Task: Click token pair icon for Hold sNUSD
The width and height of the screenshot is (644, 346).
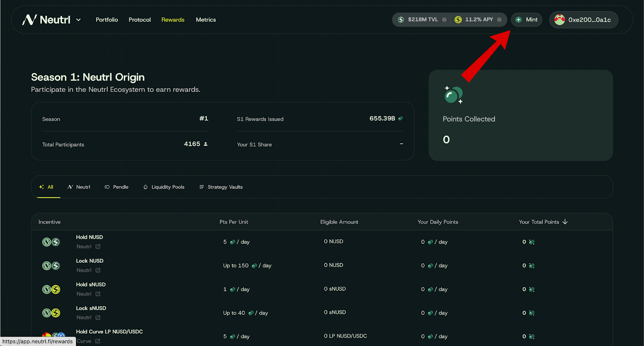Action: pyautogui.click(x=51, y=289)
